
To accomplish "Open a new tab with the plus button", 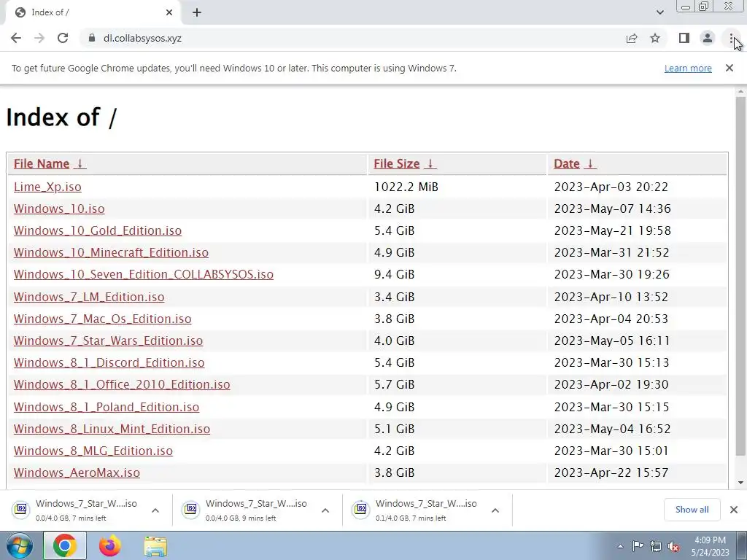I will pos(197,12).
